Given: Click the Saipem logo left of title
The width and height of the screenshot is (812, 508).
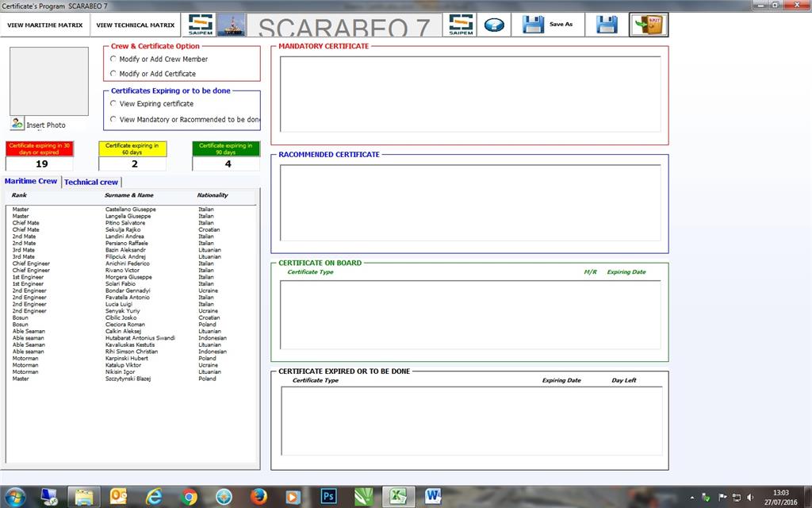Looking at the screenshot, I should pyautogui.click(x=201, y=25).
